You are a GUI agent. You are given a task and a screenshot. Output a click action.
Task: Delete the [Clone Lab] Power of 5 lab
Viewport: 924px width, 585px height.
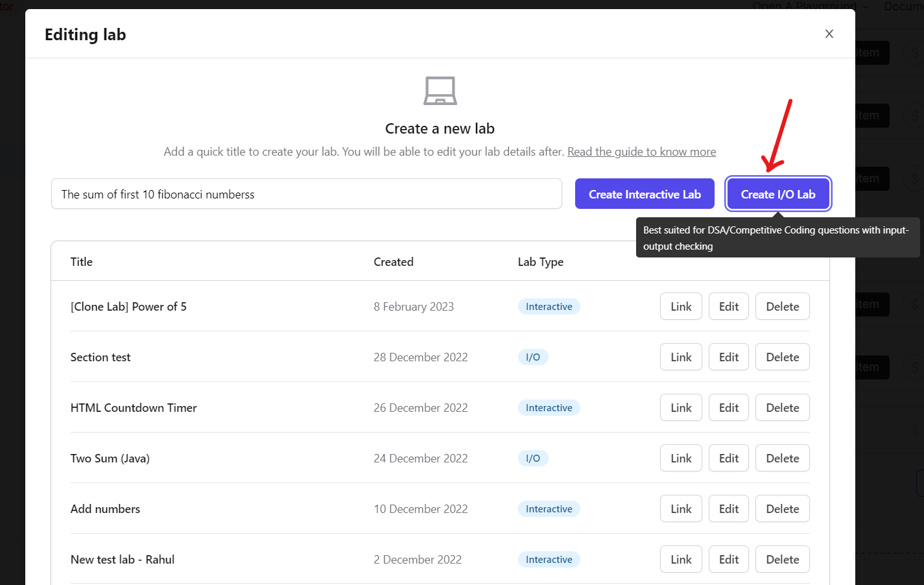[x=782, y=307]
